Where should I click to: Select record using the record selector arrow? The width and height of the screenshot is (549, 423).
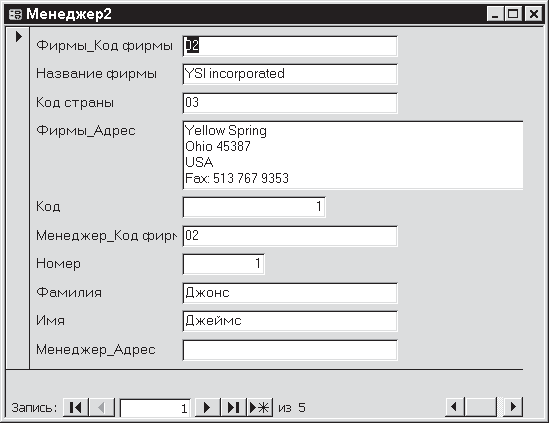18,36
